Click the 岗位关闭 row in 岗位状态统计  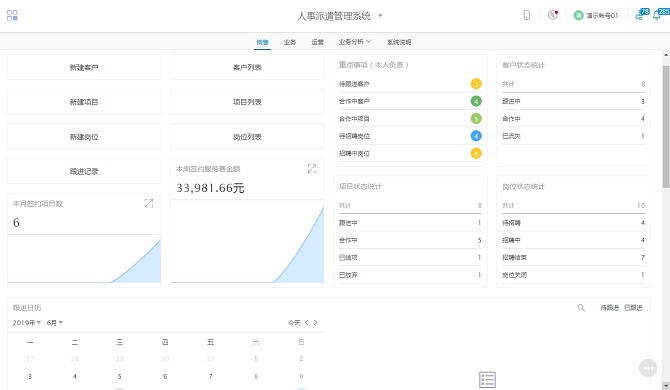click(x=573, y=275)
